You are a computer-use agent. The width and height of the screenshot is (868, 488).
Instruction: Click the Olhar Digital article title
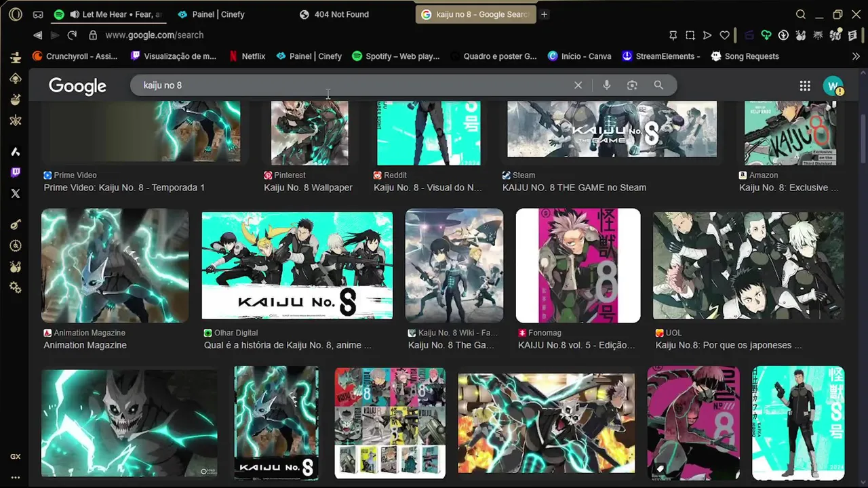[x=288, y=345]
